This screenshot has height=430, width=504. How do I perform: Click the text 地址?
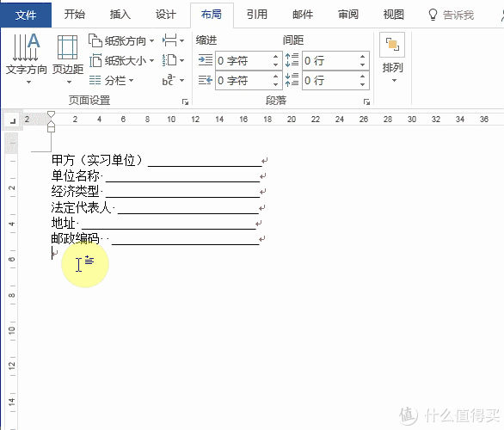[x=64, y=223]
